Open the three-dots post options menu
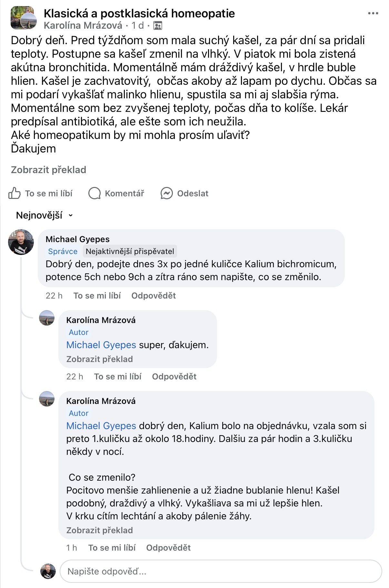Viewport: 389px width, 588px height. click(x=373, y=14)
